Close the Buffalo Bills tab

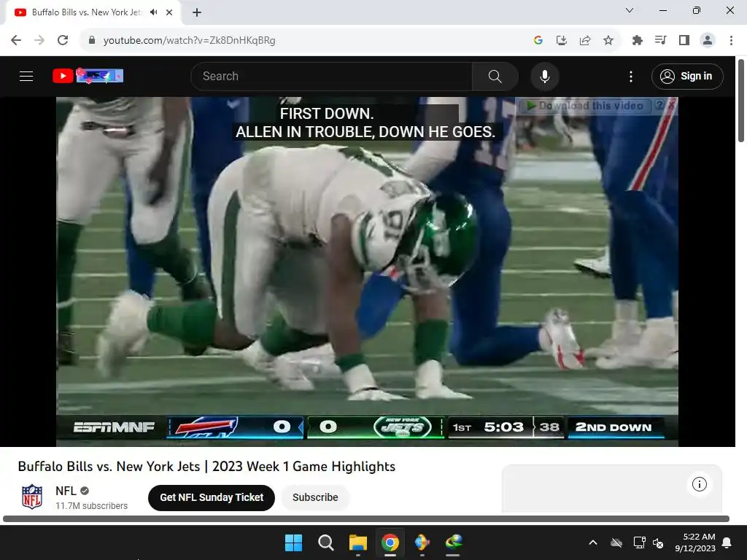169,12
